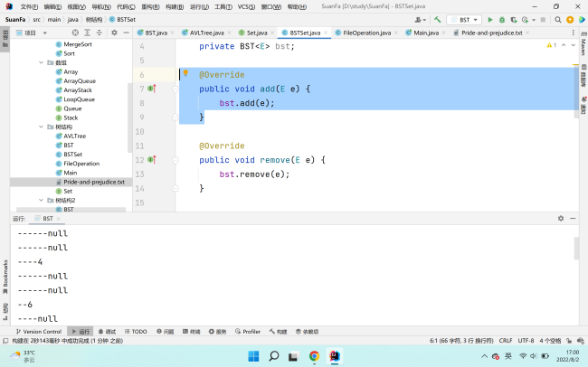This screenshot has width=588, height=367.
Task: Open the VCS(S) menu
Action: click(x=246, y=6)
